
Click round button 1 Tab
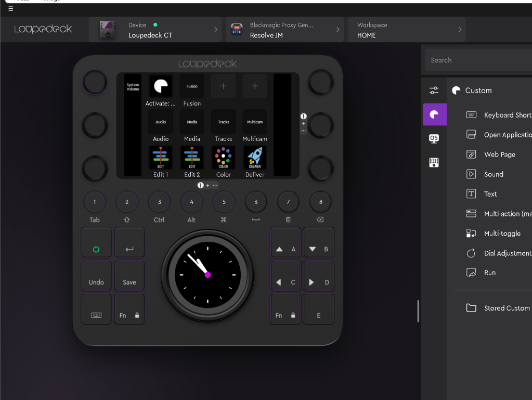point(95,202)
